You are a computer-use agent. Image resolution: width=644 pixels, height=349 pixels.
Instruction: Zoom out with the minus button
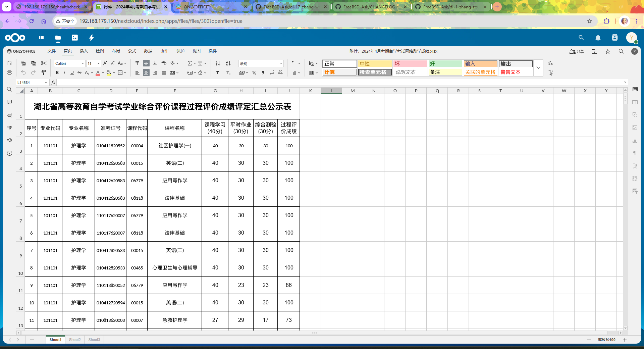point(589,340)
